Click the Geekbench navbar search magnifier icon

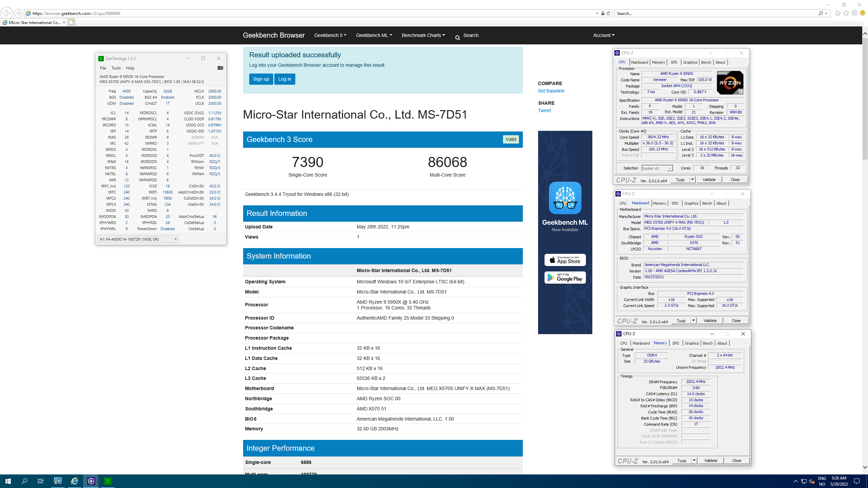click(458, 38)
